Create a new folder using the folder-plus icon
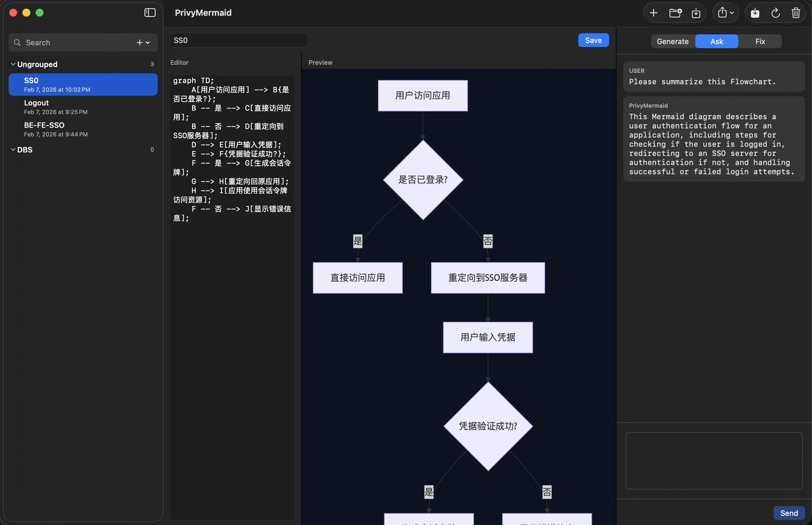 (675, 13)
